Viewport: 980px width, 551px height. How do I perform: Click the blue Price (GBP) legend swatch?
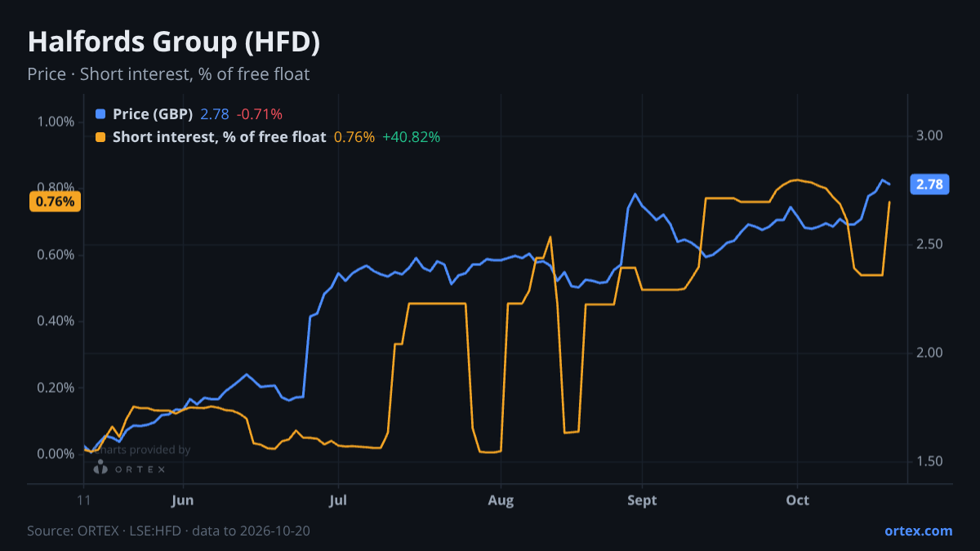point(100,114)
